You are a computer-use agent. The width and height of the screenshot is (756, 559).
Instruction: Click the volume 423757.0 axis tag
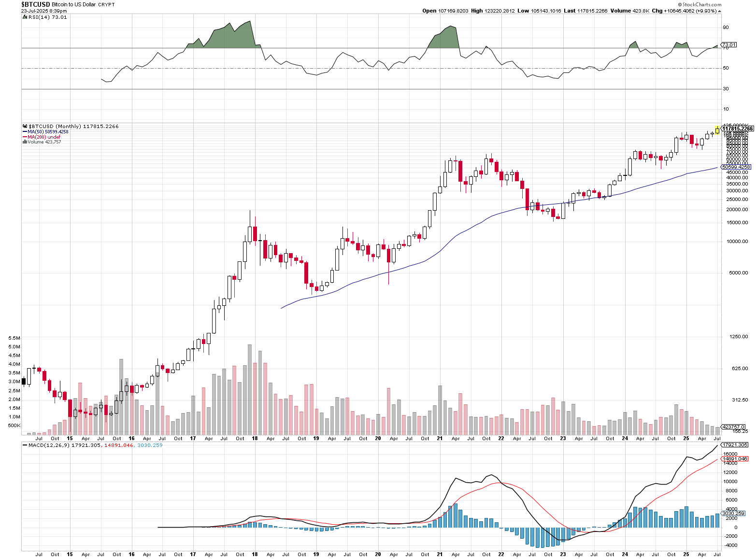pos(733,427)
